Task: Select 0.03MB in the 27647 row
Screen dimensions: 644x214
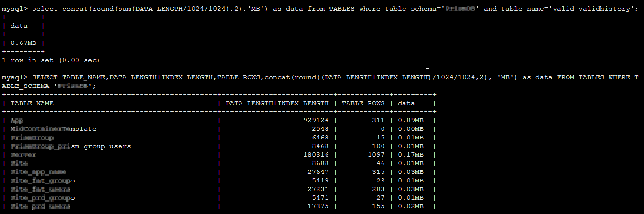Action: (410, 172)
